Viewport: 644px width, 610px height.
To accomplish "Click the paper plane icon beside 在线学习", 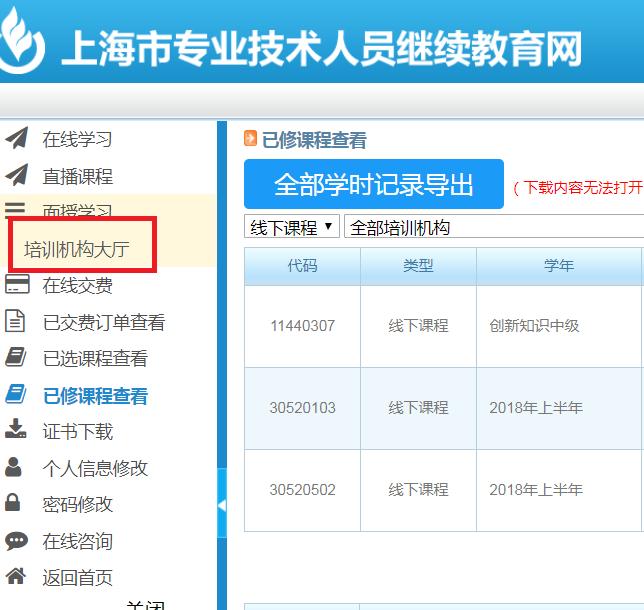I will pyautogui.click(x=17, y=138).
